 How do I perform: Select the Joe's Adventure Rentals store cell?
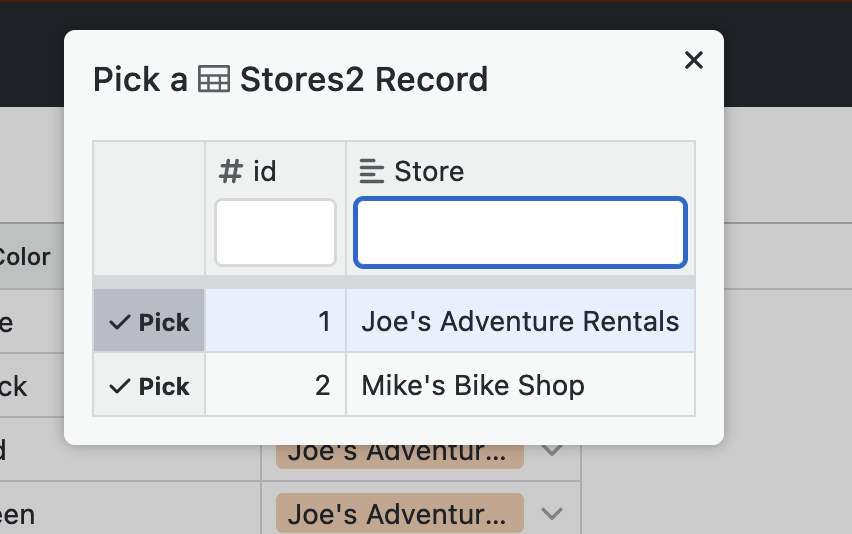pyautogui.click(x=520, y=322)
